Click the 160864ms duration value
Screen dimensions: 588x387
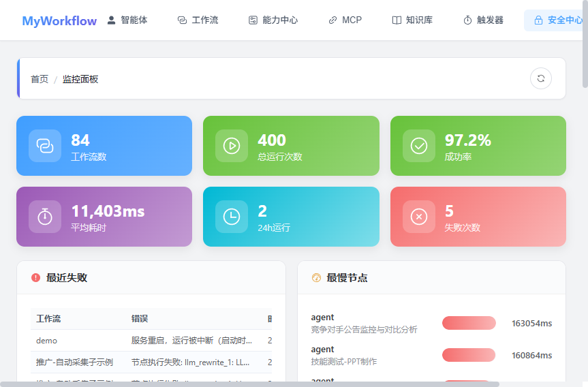531,355
